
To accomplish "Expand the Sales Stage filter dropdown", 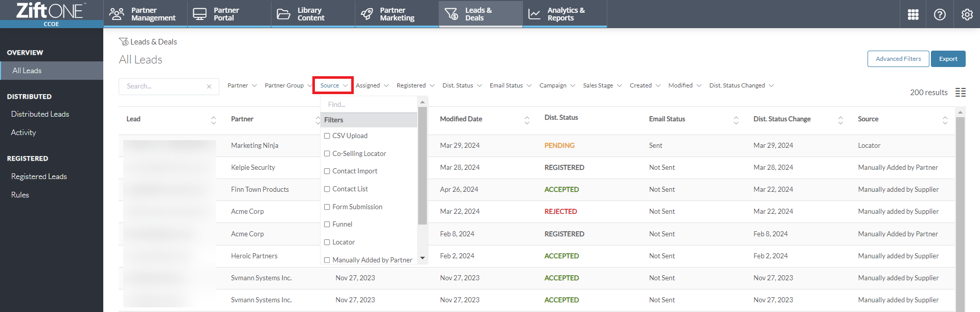I will [602, 85].
